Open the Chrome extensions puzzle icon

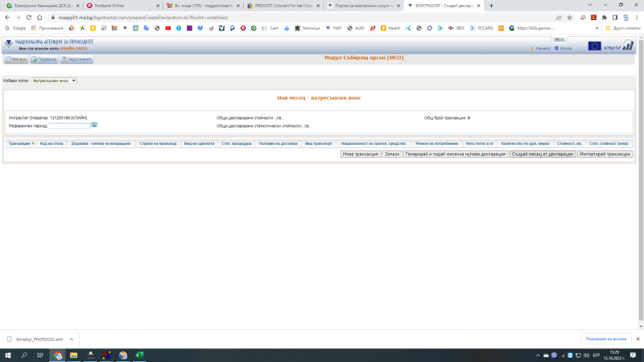603,17
